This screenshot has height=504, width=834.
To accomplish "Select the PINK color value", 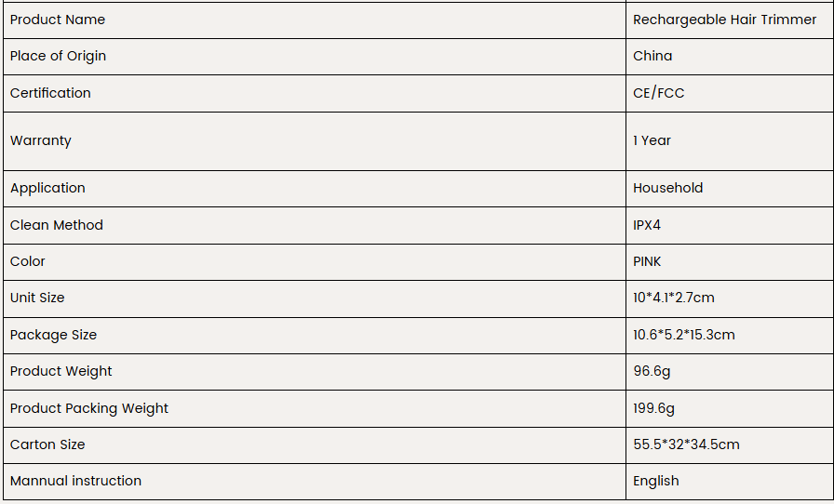I will 647,261.
